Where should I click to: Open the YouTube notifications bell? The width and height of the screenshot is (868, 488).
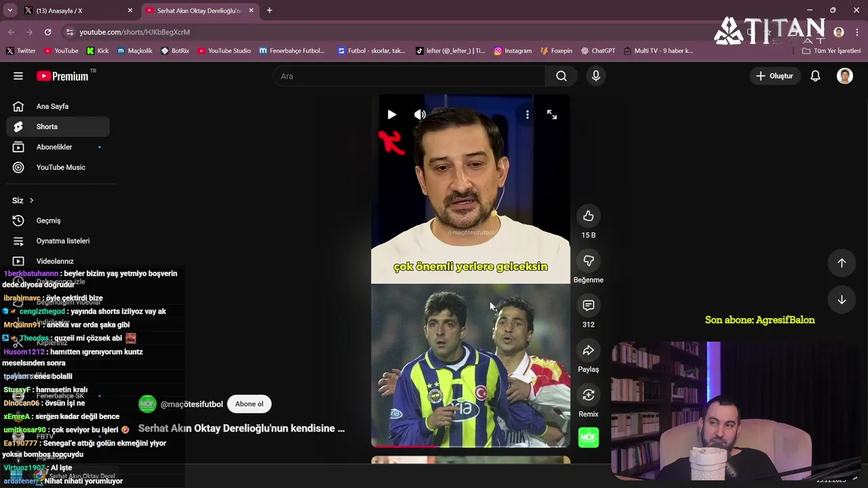tap(815, 76)
